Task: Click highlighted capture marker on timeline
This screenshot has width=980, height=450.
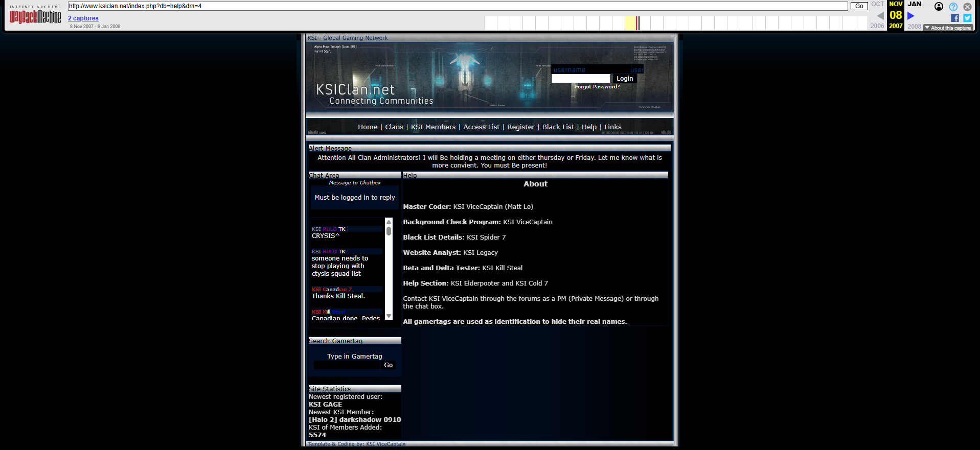Action: tap(637, 23)
